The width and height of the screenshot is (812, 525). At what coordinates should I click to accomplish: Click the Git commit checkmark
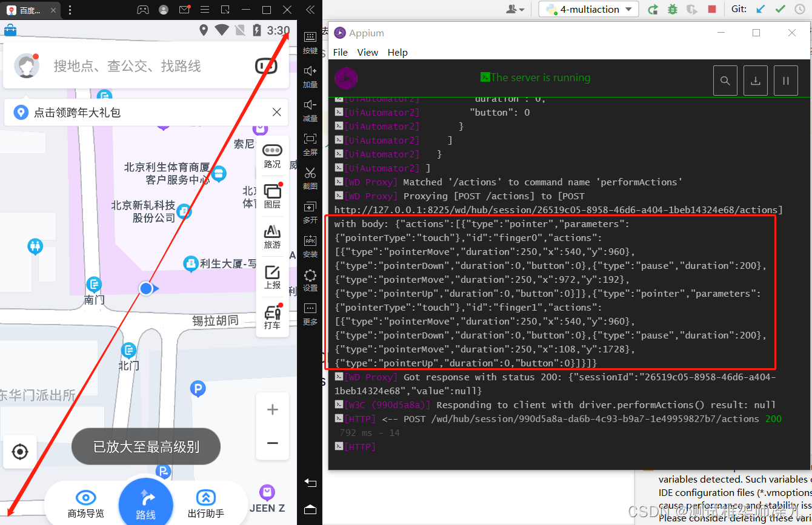[x=780, y=9]
